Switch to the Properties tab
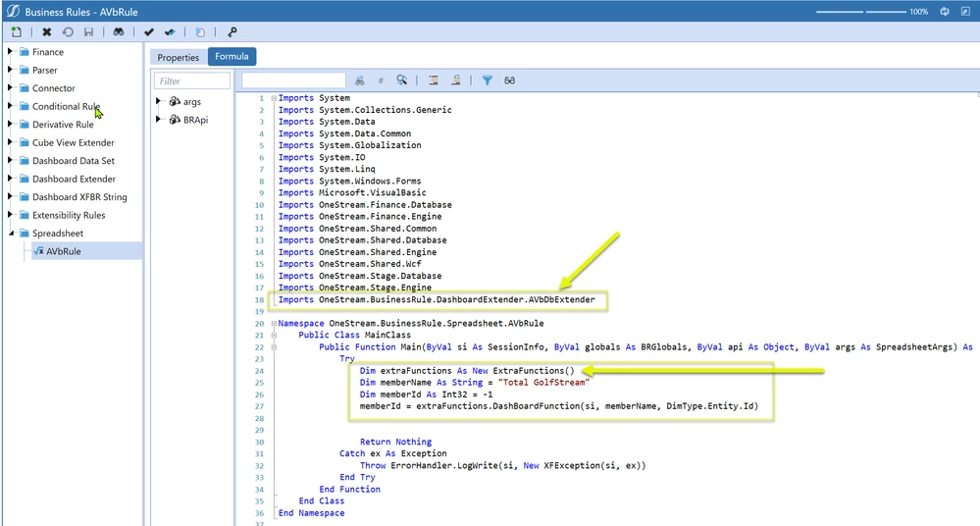980x526 pixels. pos(179,57)
